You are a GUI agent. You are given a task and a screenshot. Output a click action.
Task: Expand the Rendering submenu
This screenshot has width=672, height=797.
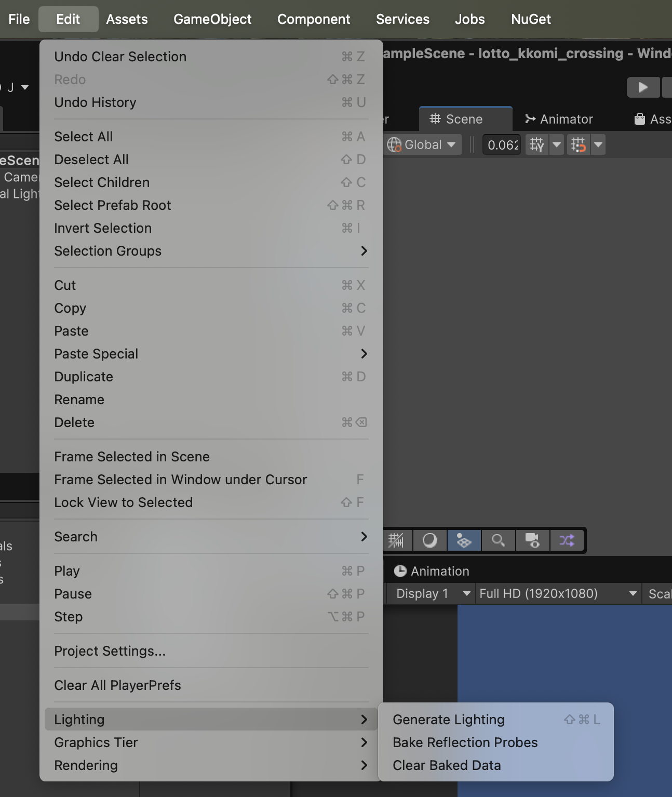[211, 765]
